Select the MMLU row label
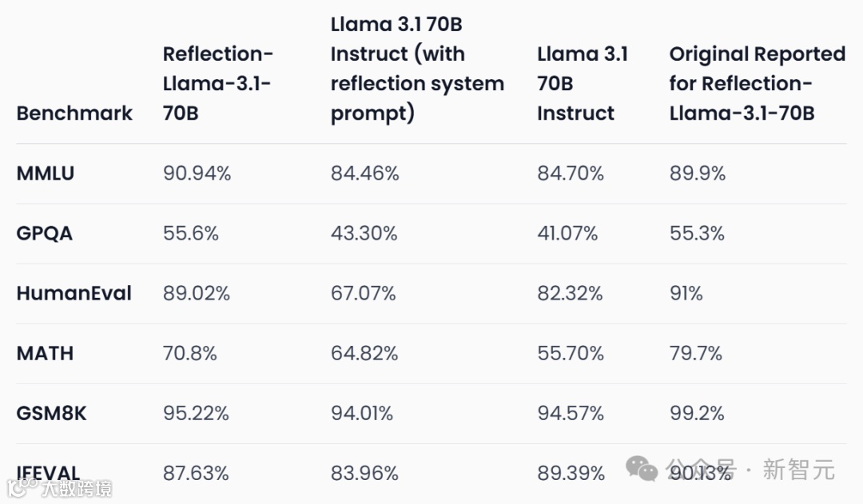 pyautogui.click(x=45, y=173)
